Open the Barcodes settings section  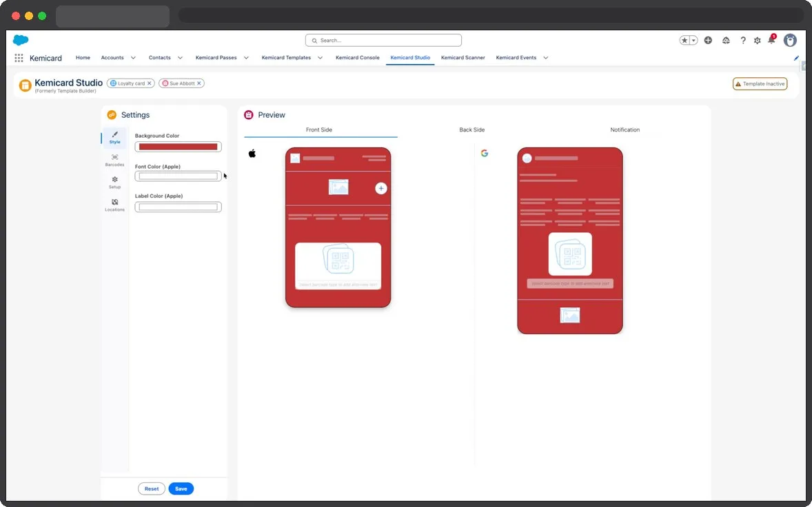tap(114, 161)
